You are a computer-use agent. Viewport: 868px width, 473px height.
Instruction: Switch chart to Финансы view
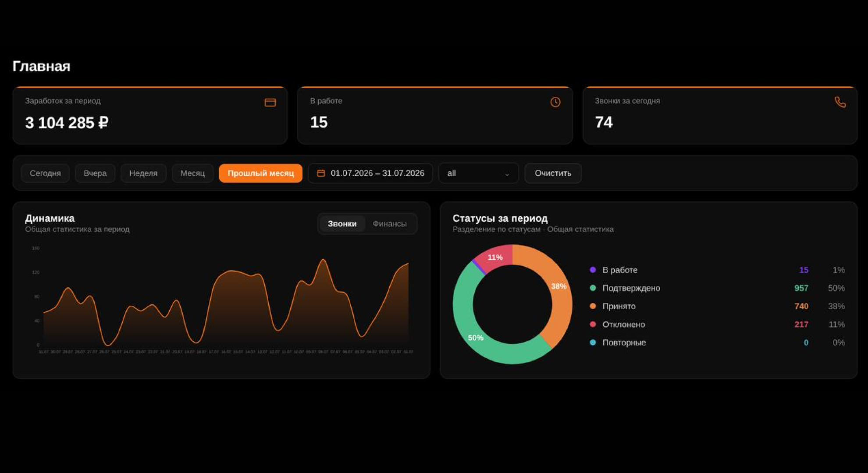[390, 224]
